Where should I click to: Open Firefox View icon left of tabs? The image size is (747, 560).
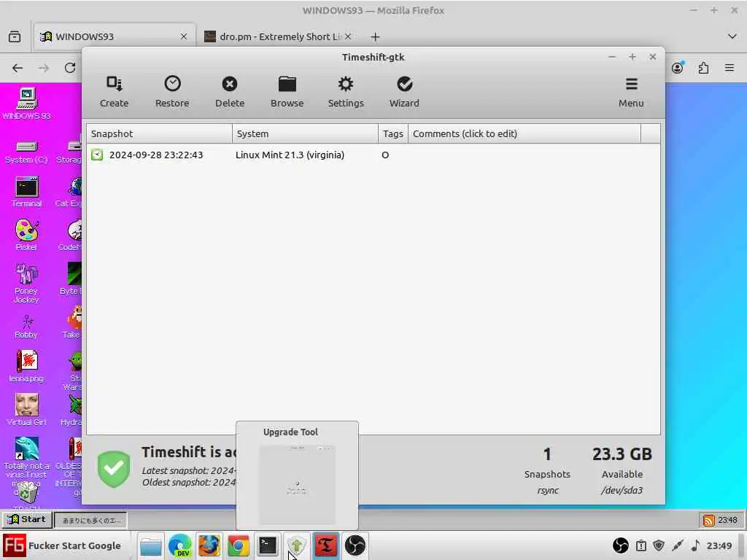[x=15, y=36]
